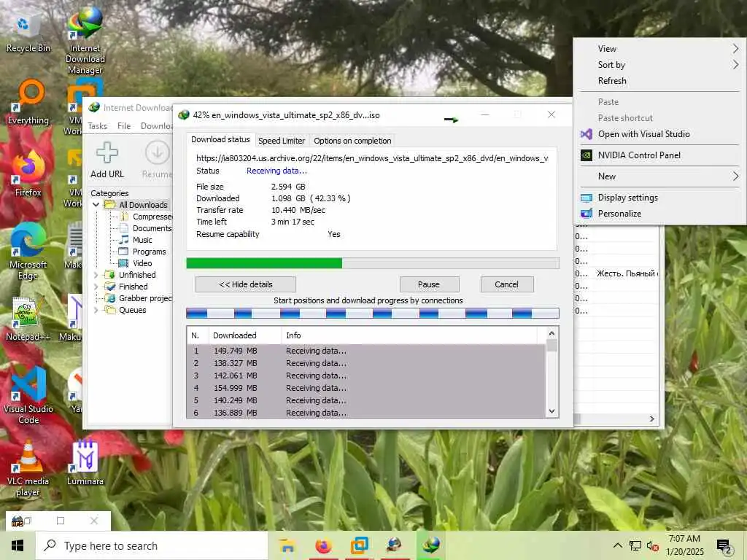
Task: Open File Explorer from the taskbar
Action: click(287, 545)
